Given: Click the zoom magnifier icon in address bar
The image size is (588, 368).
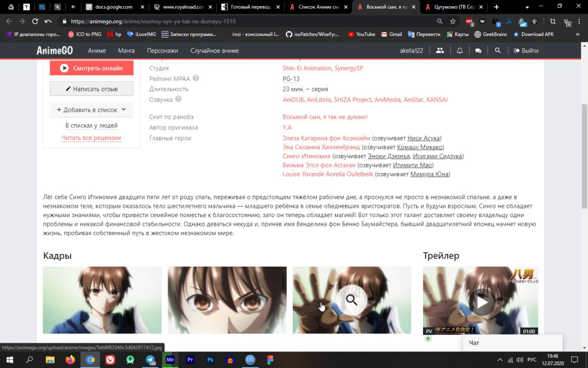Looking at the screenshot, I should point(440,21).
